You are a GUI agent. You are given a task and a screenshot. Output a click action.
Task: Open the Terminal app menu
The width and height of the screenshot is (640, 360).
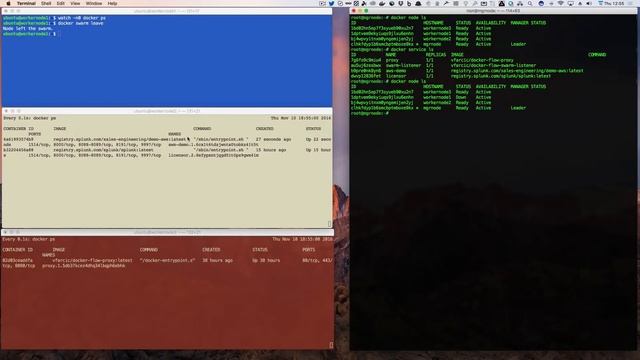click(26, 3)
